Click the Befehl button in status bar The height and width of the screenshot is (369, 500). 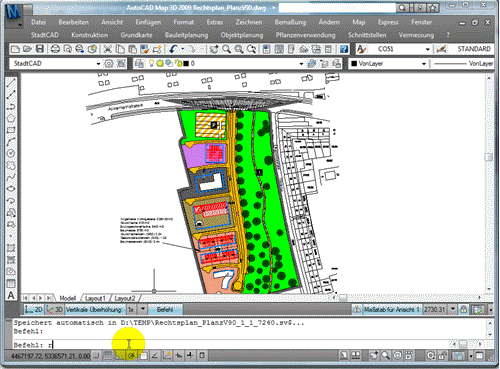(x=165, y=309)
